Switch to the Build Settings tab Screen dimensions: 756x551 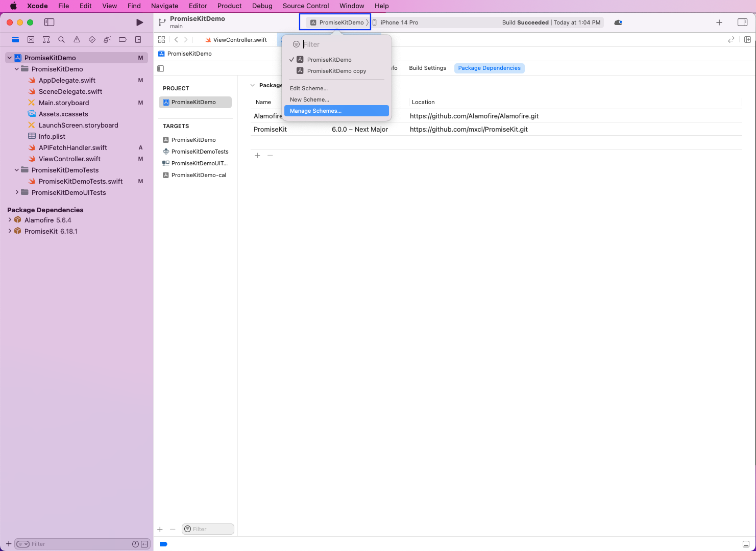coord(427,68)
